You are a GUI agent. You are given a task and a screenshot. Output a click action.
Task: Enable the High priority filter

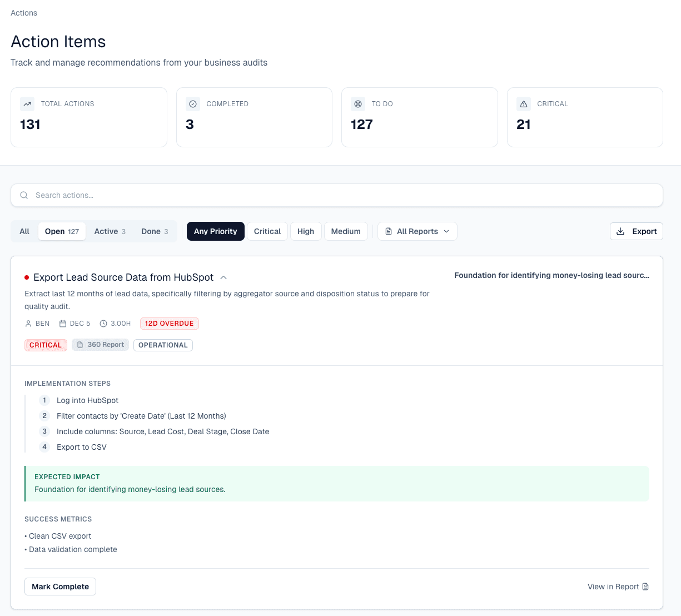tap(306, 231)
